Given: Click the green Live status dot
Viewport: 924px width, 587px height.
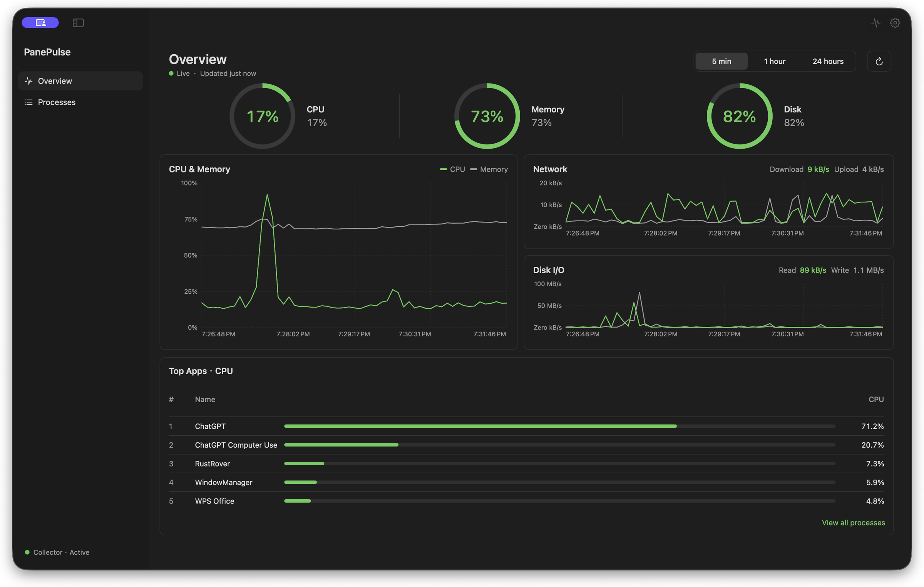Looking at the screenshot, I should point(171,74).
